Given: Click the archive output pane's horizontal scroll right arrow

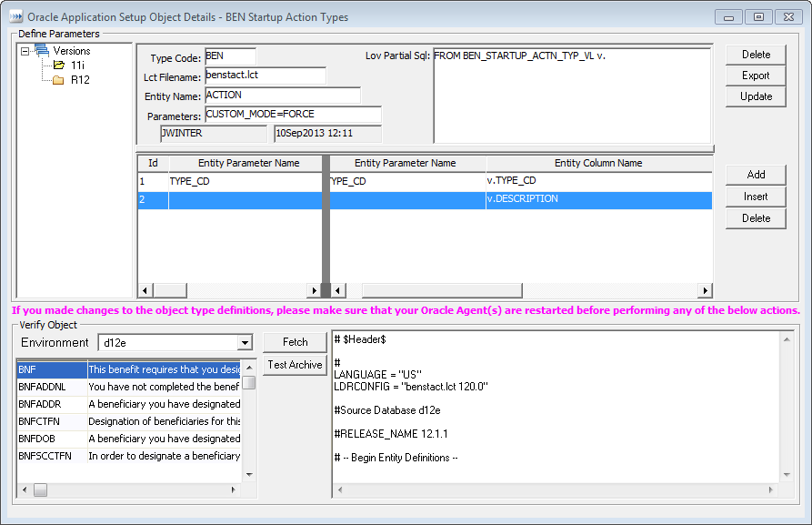Looking at the screenshot, I should coord(770,490).
